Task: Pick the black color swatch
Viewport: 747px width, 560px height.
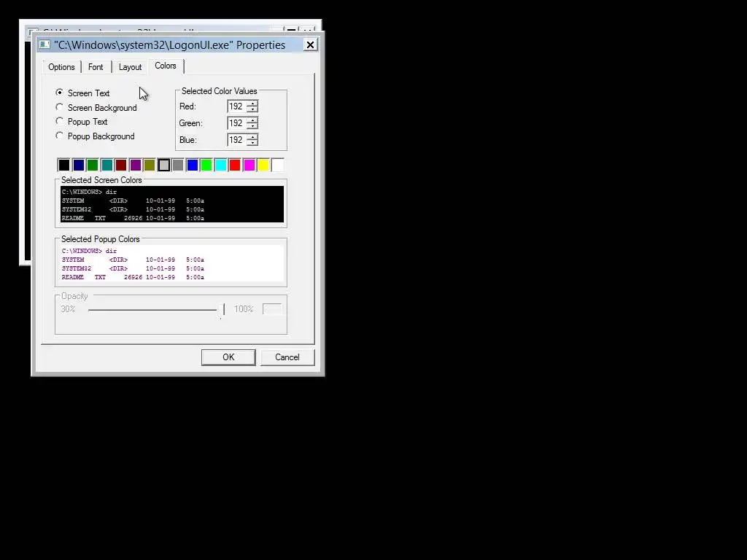Action: pos(64,165)
